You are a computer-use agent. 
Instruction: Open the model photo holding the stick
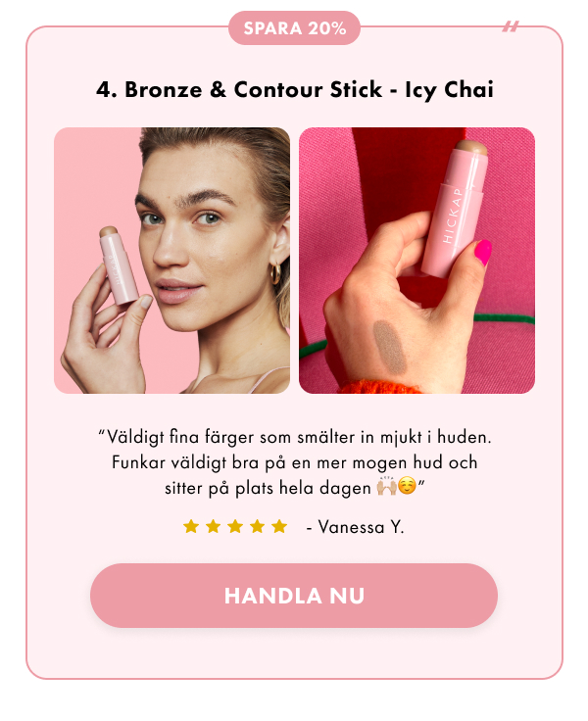(x=172, y=261)
